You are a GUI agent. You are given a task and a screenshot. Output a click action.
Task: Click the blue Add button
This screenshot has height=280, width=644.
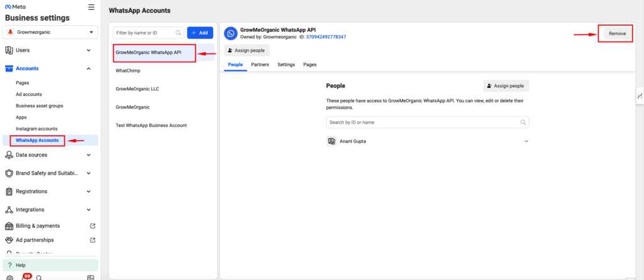200,33
